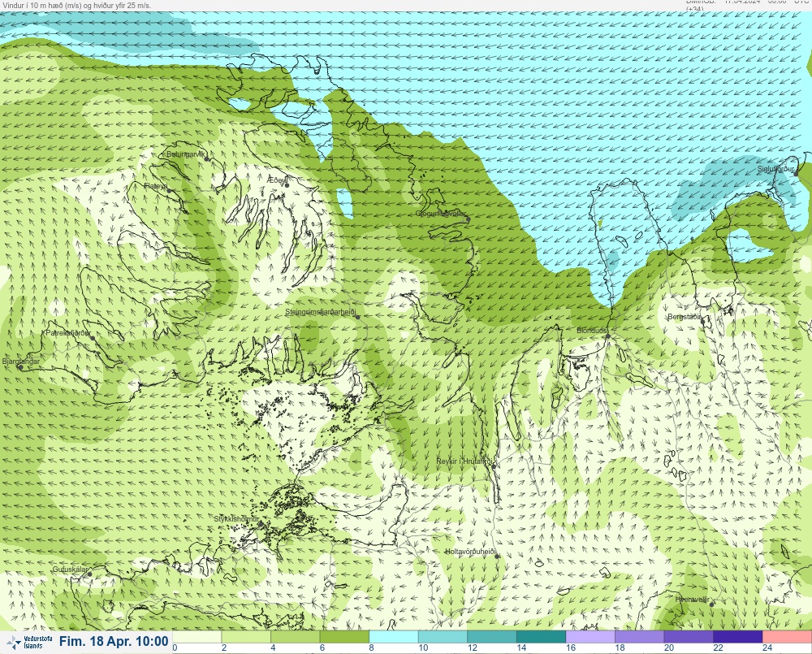Viewport: 812px width, 654px height.
Task: Select the Bergstaðir station label
Action: [684, 316]
